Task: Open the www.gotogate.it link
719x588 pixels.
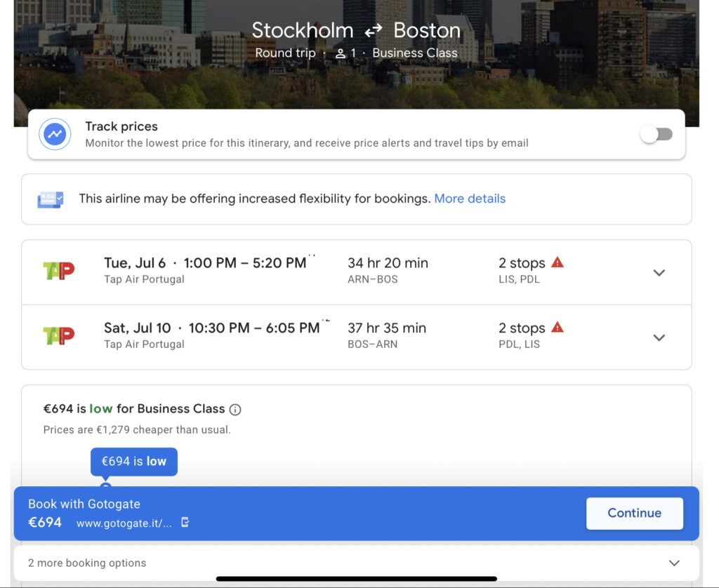Action: (124, 523)
